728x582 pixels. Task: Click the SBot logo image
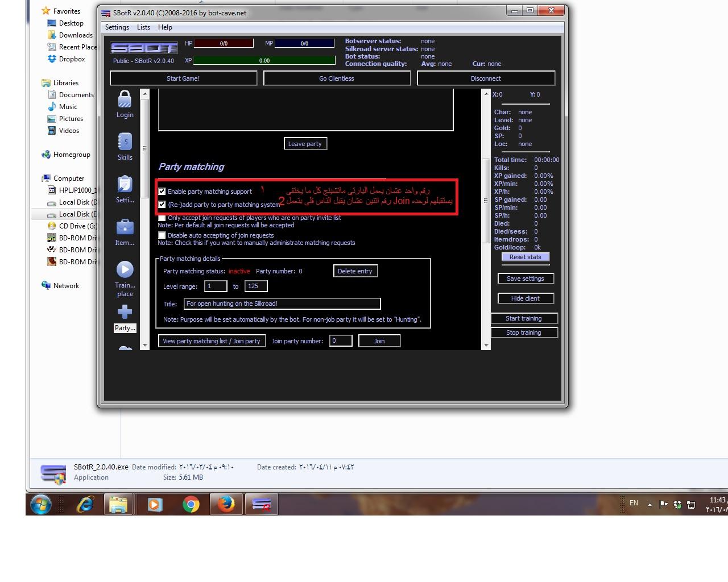[x=144, y=48]
